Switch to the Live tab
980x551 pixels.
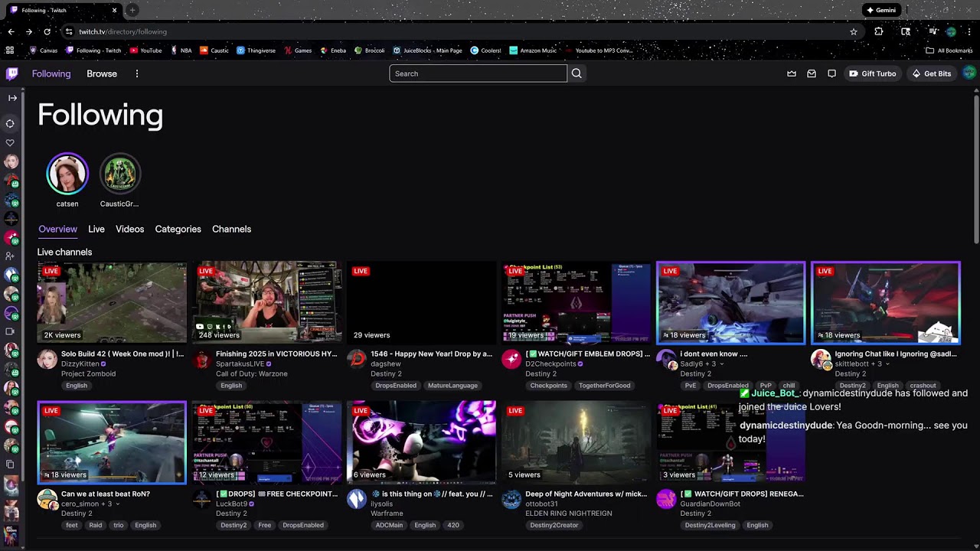coord(96,229)
